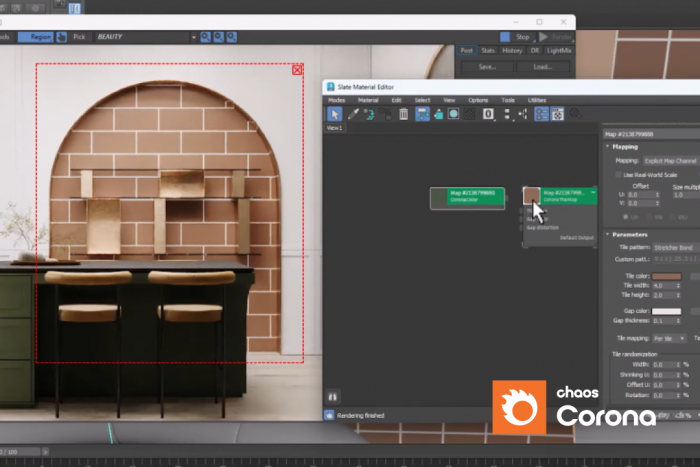Delete selected node with trash icon
Viewport: 700px width, 467px height.
[x=404, y=114]
